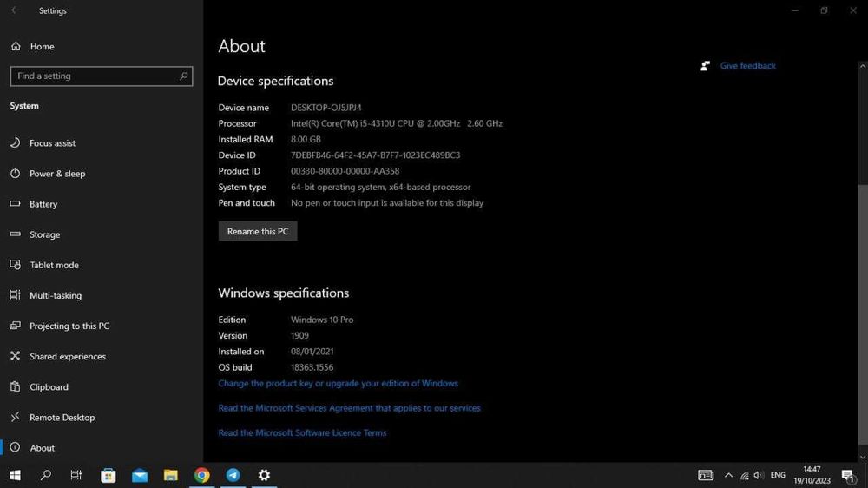868x488 pixels.
Task: Open the Action Center notifications icon
Action: [x=848, y=475]
